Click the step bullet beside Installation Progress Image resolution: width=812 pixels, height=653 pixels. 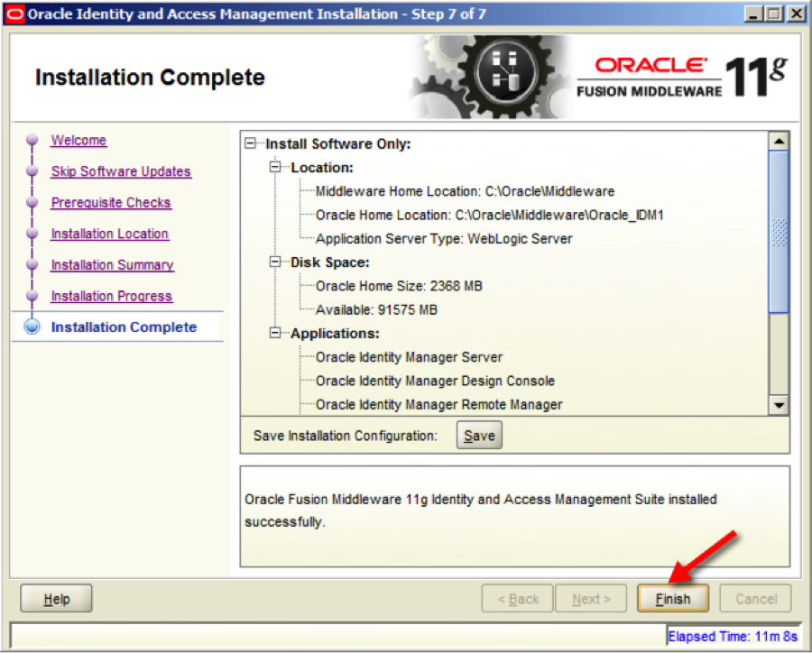click(x=32, y=296)
